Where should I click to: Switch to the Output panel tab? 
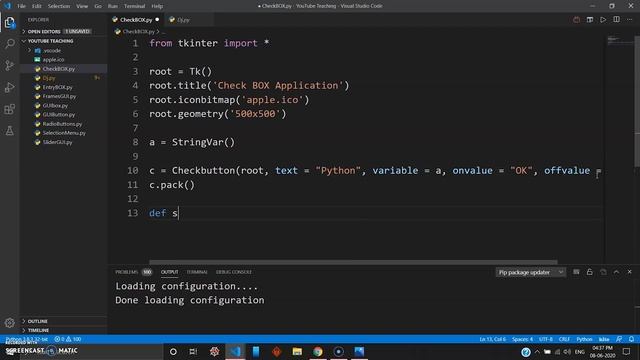click(x=169, y=272)
